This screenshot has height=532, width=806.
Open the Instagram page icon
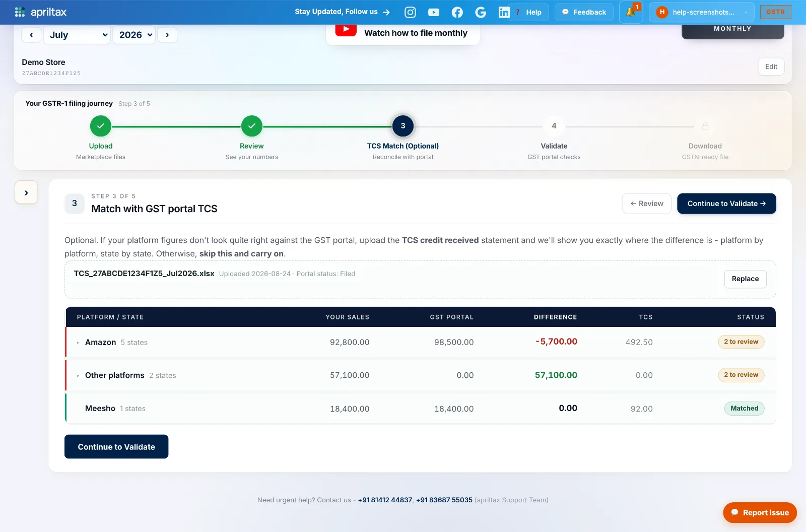[x=411, y=12]
